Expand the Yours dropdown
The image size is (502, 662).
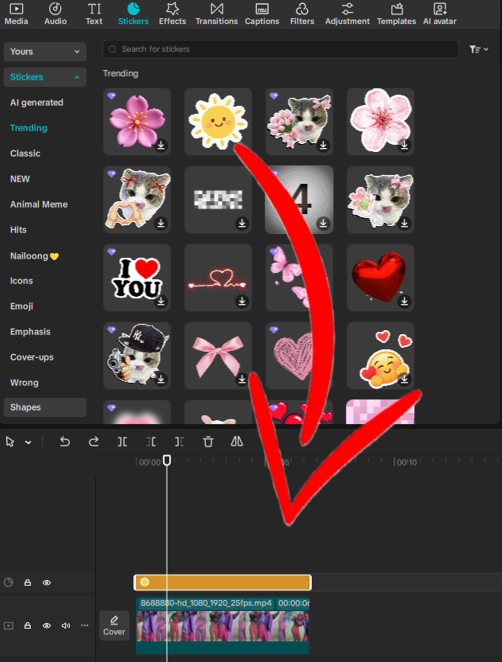[x=45, y=52]
